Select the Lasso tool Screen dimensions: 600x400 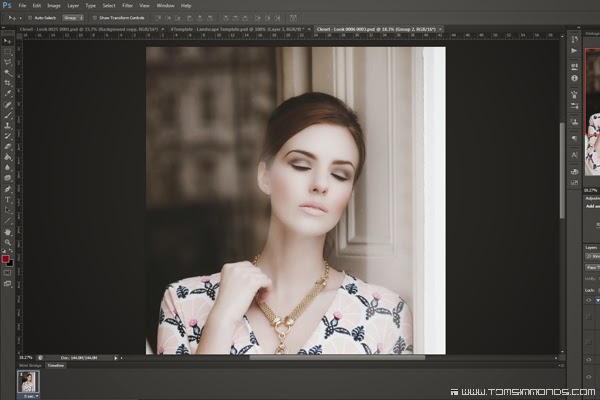[x=7, y=62]
